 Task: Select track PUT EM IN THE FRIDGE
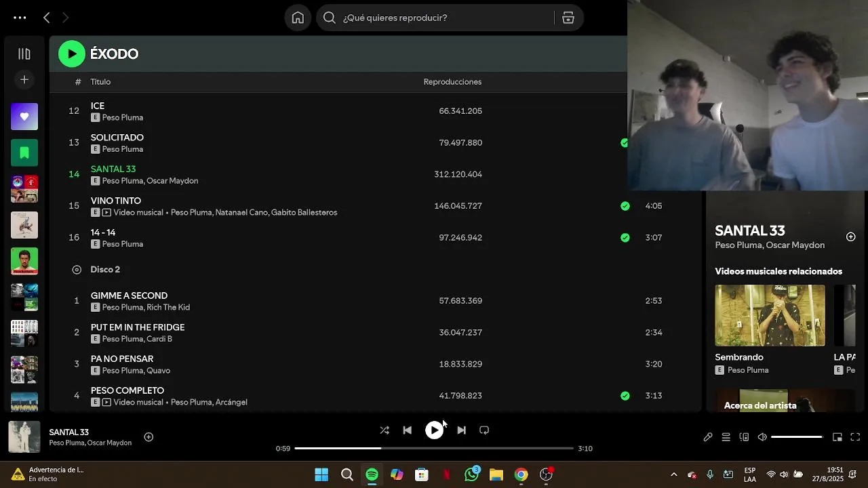click(x=138, y=327)
